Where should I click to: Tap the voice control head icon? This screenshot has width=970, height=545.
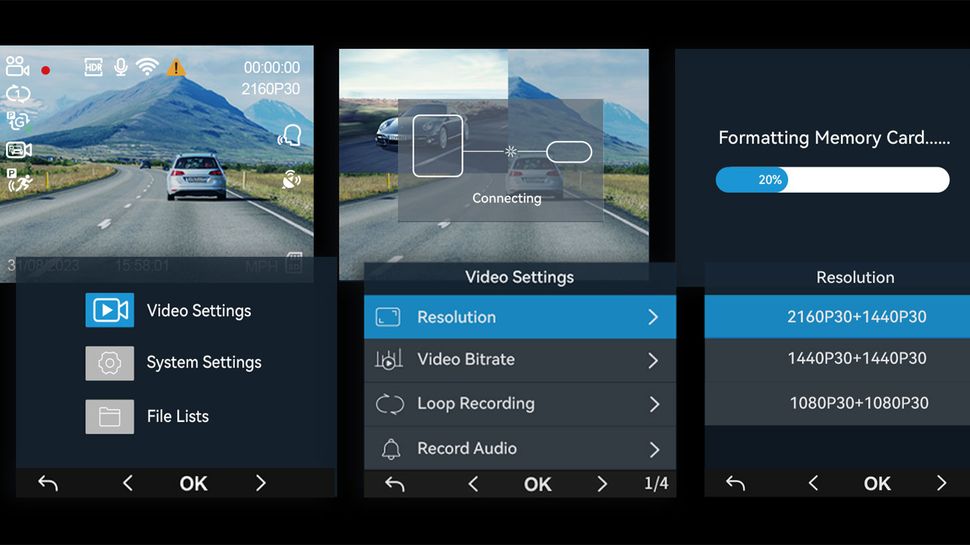(x=290, y=135)
